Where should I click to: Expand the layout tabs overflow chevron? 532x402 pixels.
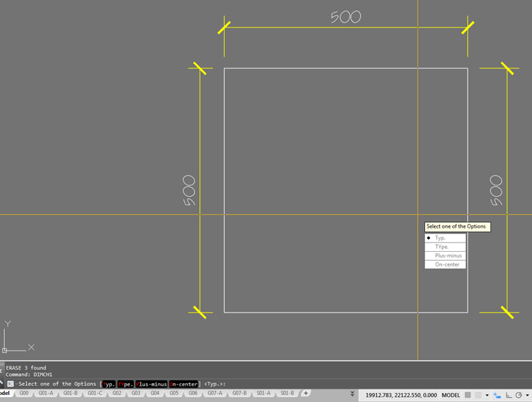(x=352, y=394)
